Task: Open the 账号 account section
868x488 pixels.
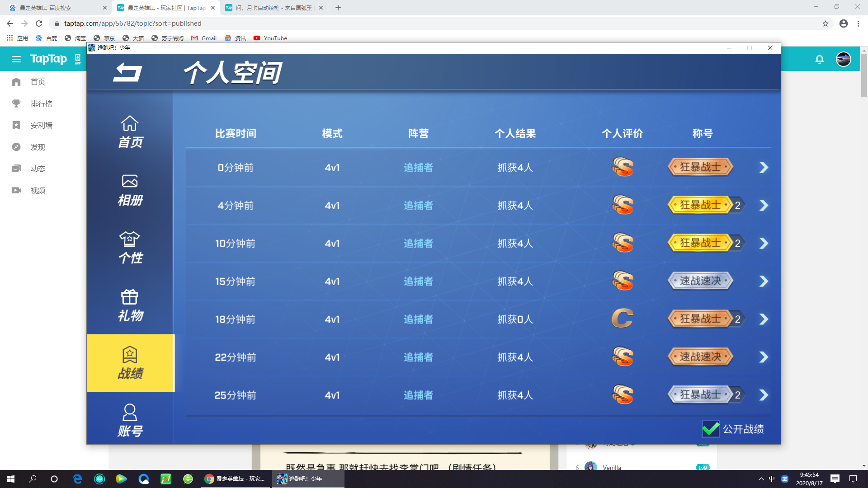Action: (x=130, y=420)
